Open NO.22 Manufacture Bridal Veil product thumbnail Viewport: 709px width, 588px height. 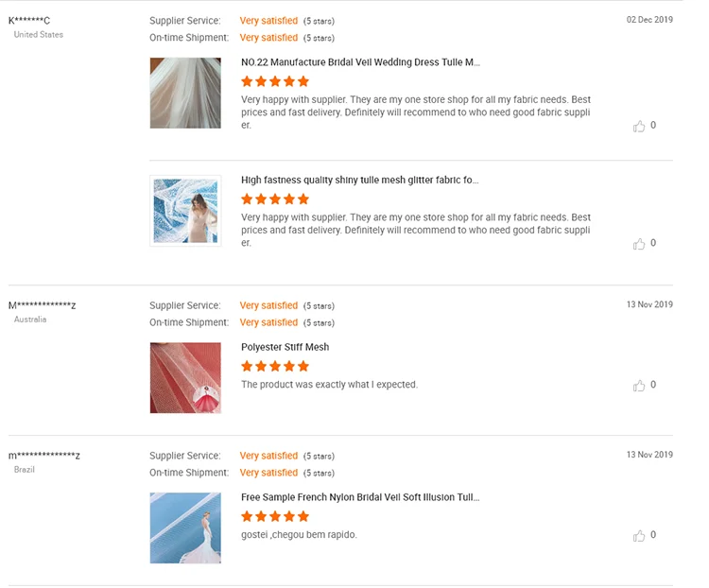coord(185,93)
